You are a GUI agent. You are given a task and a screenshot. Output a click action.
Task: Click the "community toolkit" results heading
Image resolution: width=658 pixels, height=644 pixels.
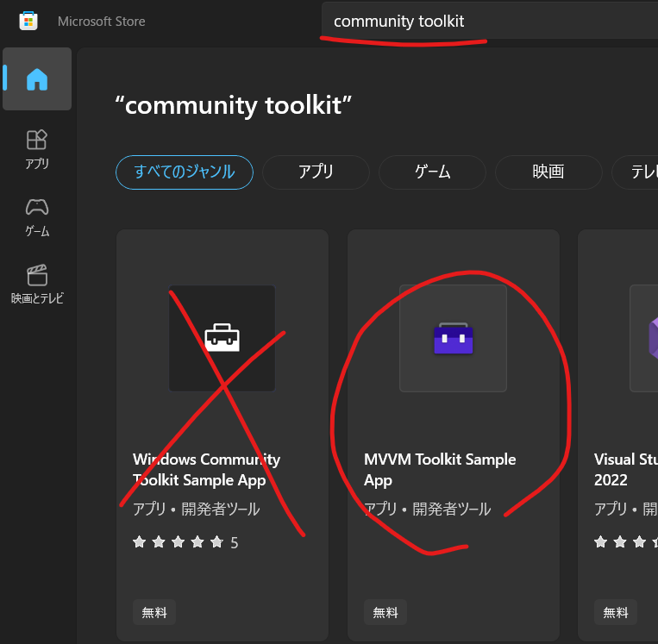click(x=233, y=105)
